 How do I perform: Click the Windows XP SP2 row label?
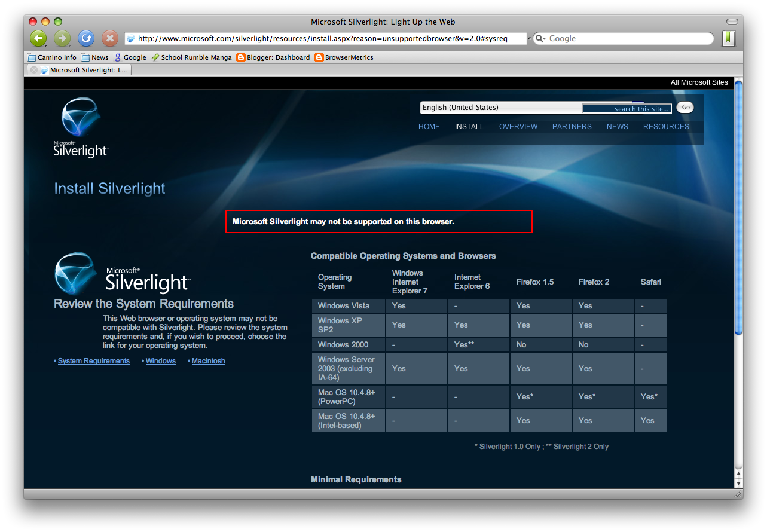341,325
